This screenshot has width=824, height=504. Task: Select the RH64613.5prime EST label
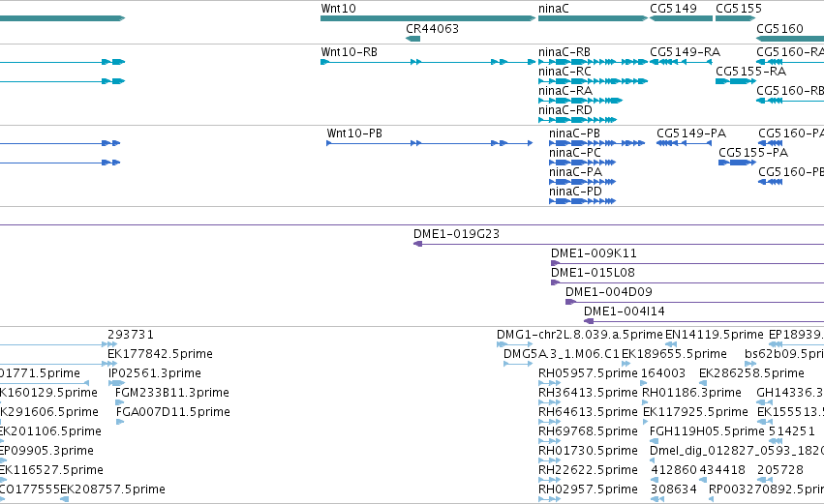588,412
